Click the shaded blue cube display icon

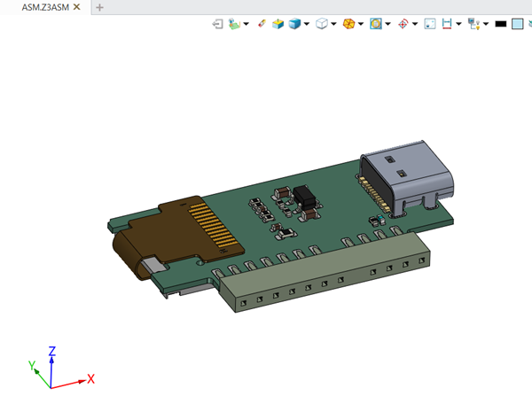tap(294, 24)
